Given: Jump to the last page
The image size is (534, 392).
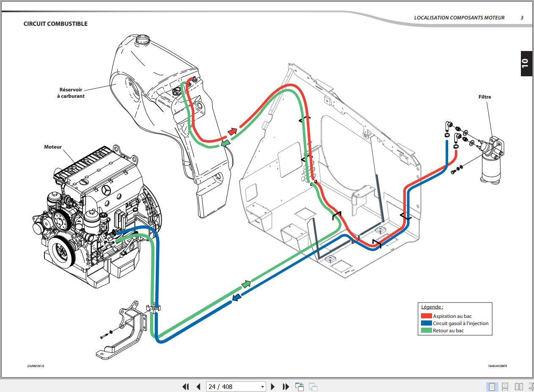Looking at the screenshot, I should [286, 386].
